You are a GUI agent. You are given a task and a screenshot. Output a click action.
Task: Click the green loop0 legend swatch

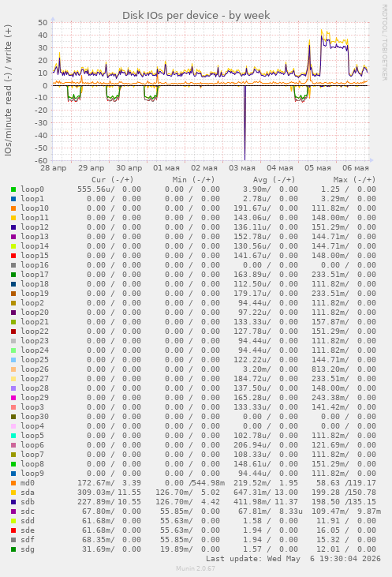(x=13, y=189)
